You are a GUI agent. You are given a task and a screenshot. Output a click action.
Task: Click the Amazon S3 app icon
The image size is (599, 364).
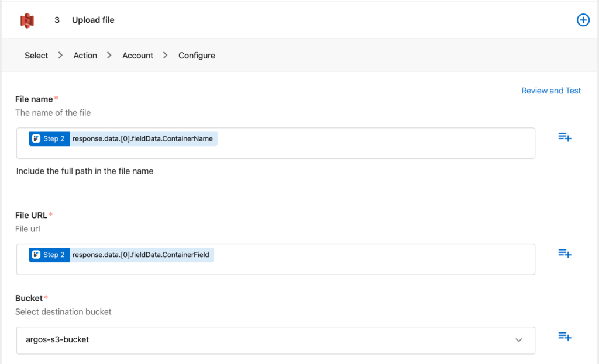pos(27,20)
